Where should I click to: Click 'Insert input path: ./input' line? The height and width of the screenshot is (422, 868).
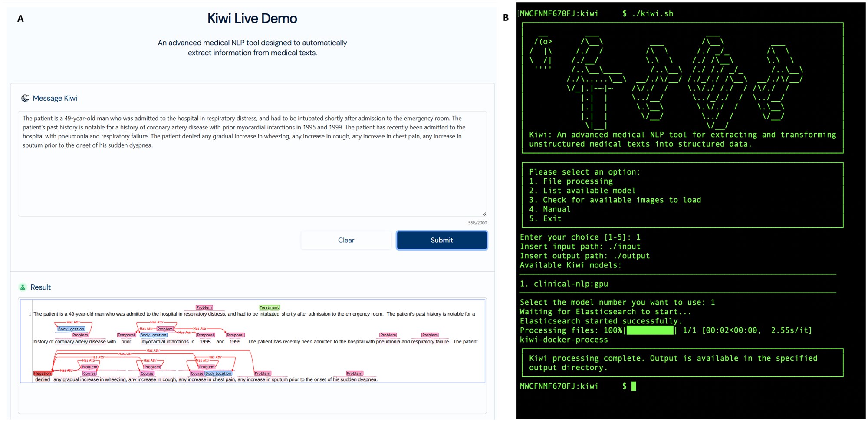tap(580, 247)
